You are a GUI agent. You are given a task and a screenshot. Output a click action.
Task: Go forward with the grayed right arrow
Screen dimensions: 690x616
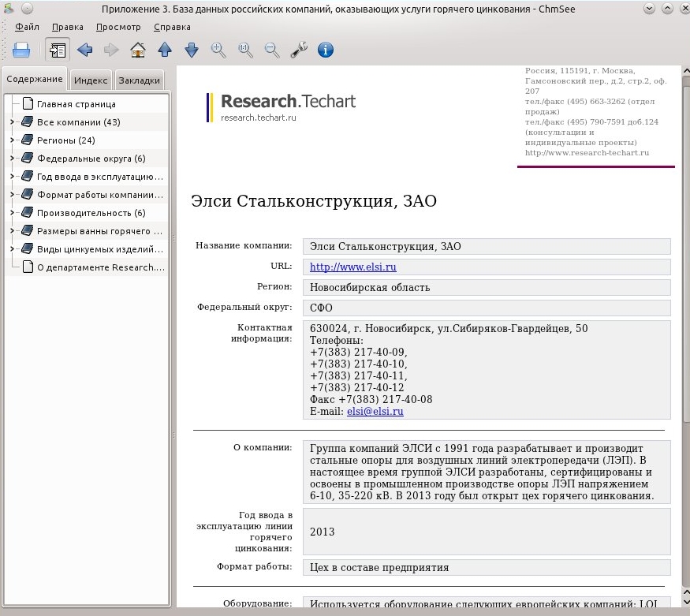(x=111, y=50)
